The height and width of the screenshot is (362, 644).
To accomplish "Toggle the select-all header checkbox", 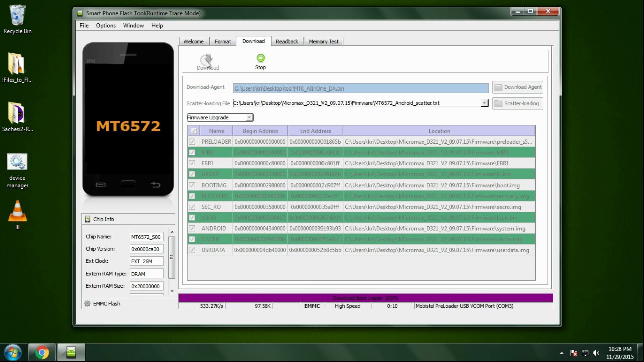I will tap(194, 131).
